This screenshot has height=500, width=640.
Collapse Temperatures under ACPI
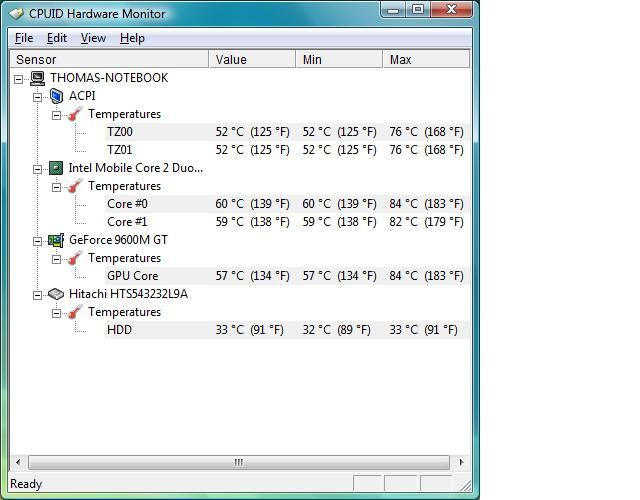[56, 115]
